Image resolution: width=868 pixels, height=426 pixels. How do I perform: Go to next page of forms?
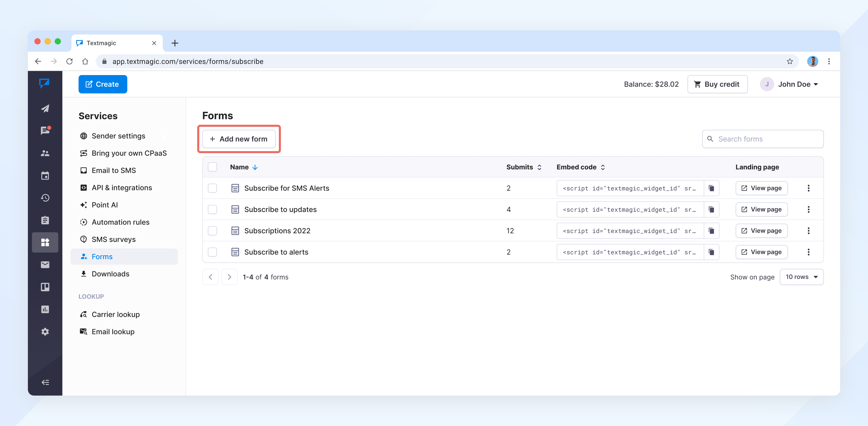pos(229,277)
